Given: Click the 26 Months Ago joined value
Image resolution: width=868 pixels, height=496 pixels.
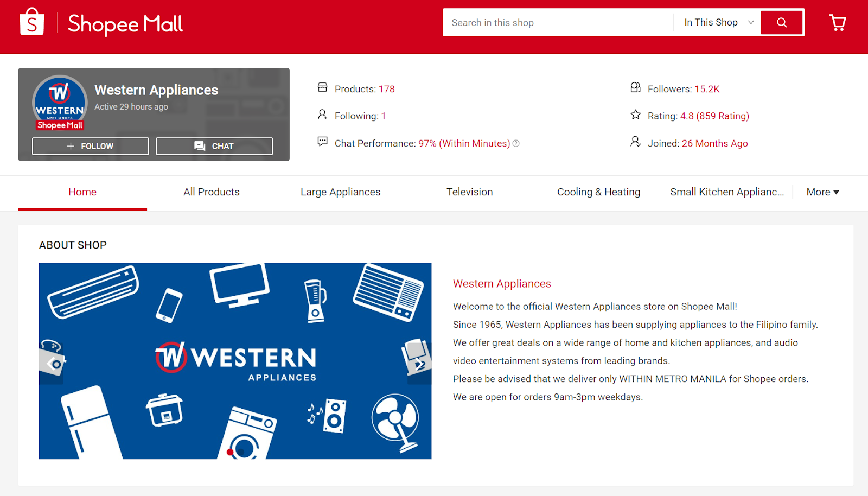Looking at the screenshot, I should click(x=715, y=143).
